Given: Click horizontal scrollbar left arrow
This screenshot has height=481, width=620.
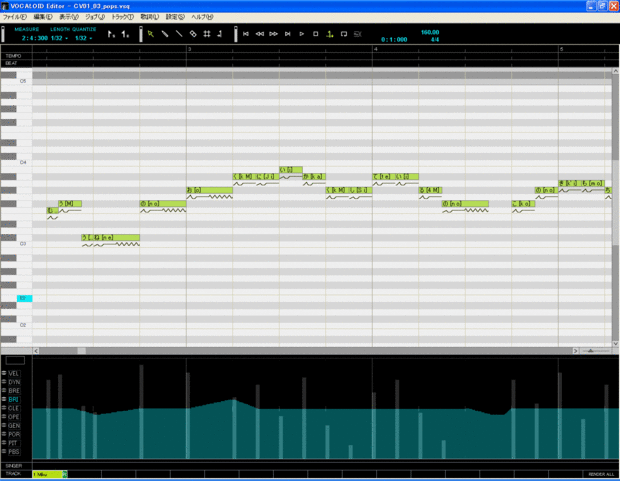Looking at the screenshot, I should pos(36,351).
